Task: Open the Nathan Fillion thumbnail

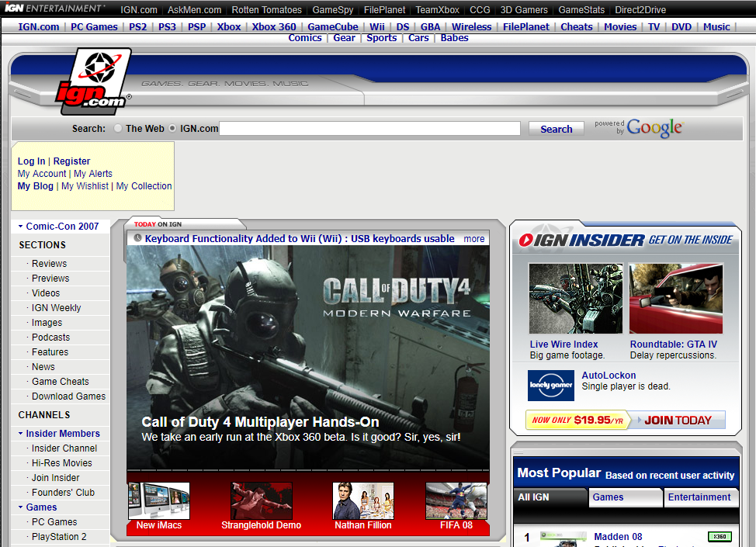Action: click(x=363, y=501)
